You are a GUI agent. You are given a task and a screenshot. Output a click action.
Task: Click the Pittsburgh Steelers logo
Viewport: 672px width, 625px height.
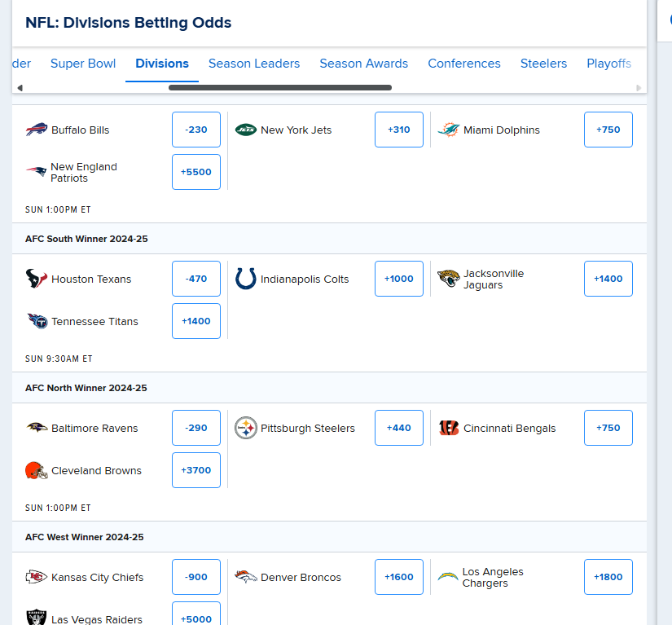pyautogui.click(x=246, y=428)
